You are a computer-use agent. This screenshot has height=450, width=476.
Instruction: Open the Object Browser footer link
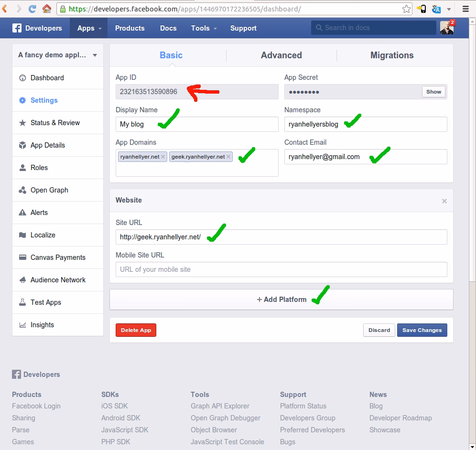point(214,429)
